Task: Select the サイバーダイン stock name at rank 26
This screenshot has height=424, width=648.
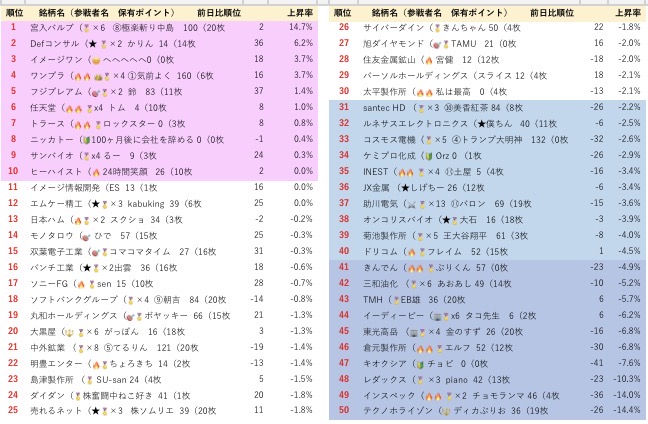Action: point(388,29)
